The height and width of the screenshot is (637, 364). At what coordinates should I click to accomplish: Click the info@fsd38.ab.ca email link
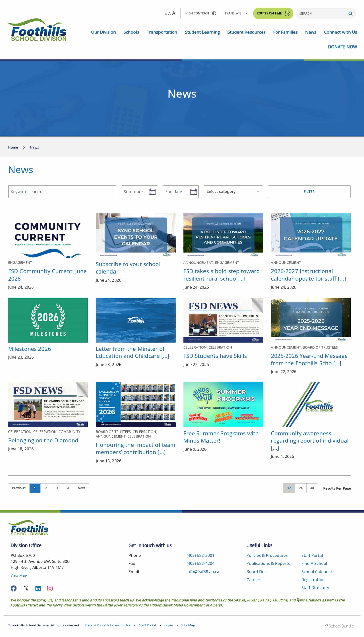203,572
